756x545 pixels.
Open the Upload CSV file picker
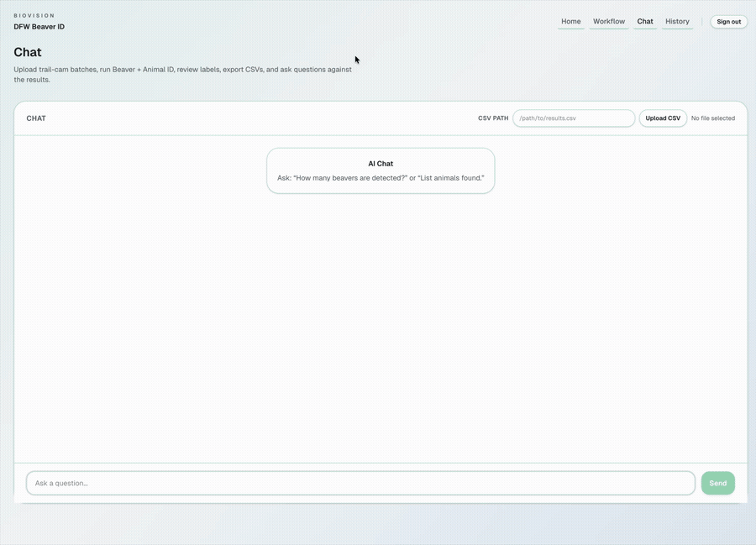tap(663, 118)
